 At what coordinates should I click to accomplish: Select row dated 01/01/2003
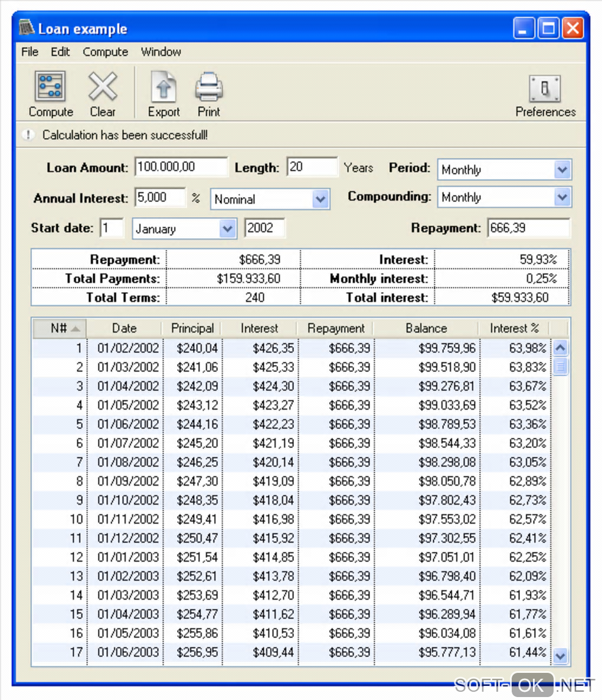coord(292,557)
